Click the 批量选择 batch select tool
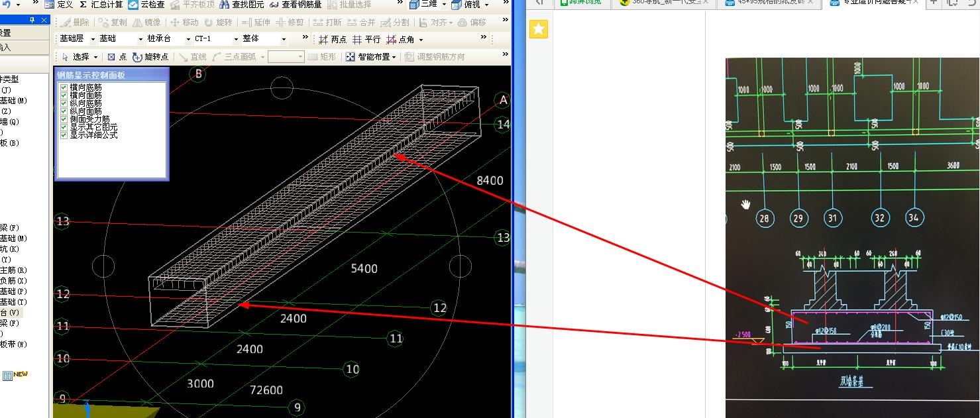This screenshot has width=980, height=418. coord(349,5)
